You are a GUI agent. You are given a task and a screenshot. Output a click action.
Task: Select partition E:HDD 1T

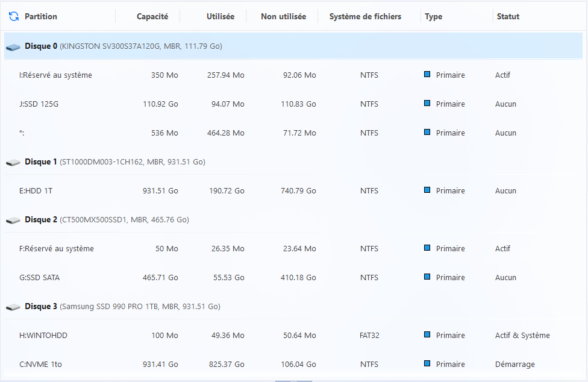coord(293,191)
